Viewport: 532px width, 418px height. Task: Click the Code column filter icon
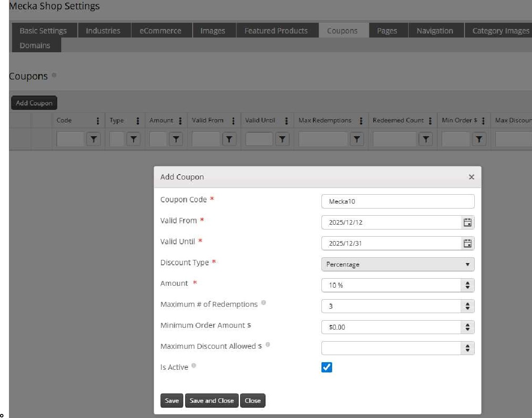pos(93,139)
